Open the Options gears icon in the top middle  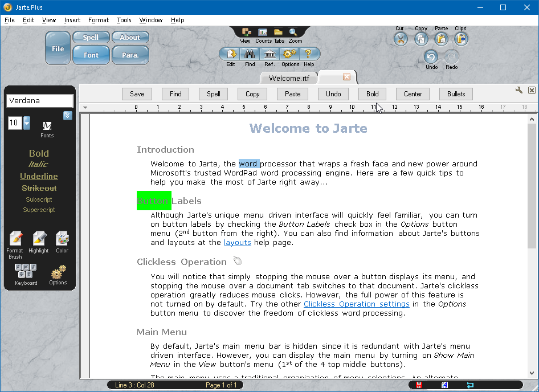(x=289, y=54)
